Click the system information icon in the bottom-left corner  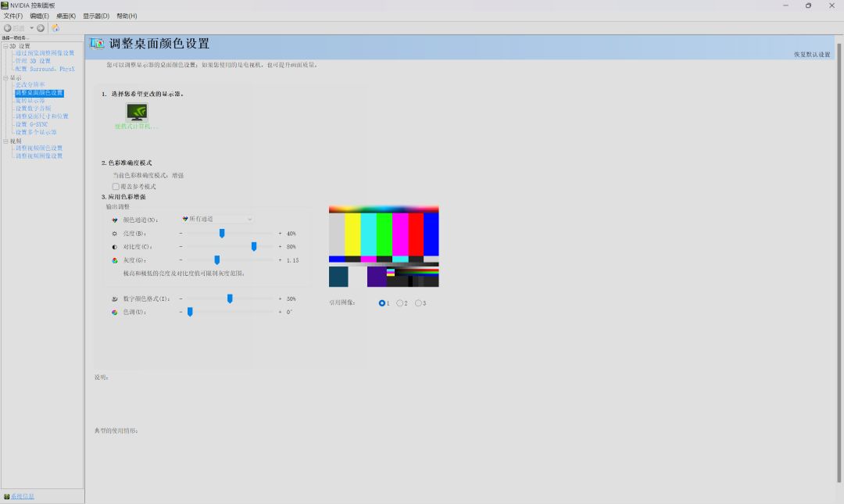coord(6,496)
